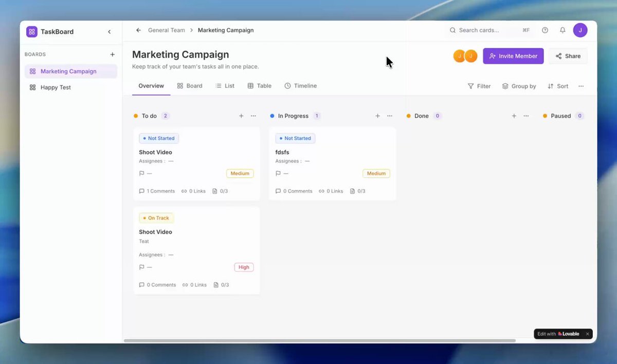Click the Not Started badge on first Shoot Video card
The height and width of the screenshot is (364, 617).
159,138
